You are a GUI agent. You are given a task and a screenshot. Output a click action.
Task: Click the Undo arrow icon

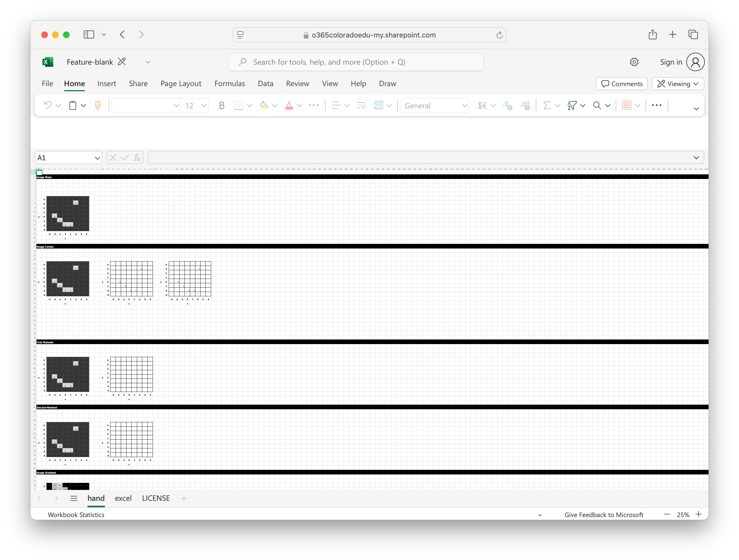click(48, 106)
